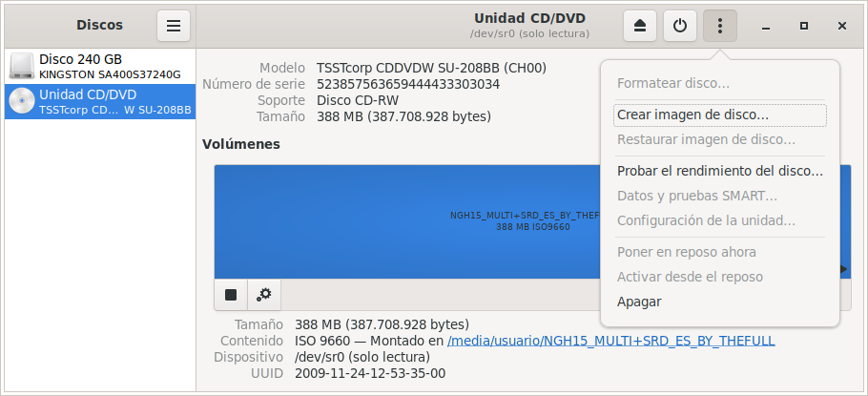The image size is (868, 396).
Task: Select KINGSTON SA400S37240G in the device list
Action: click(110, 74)
